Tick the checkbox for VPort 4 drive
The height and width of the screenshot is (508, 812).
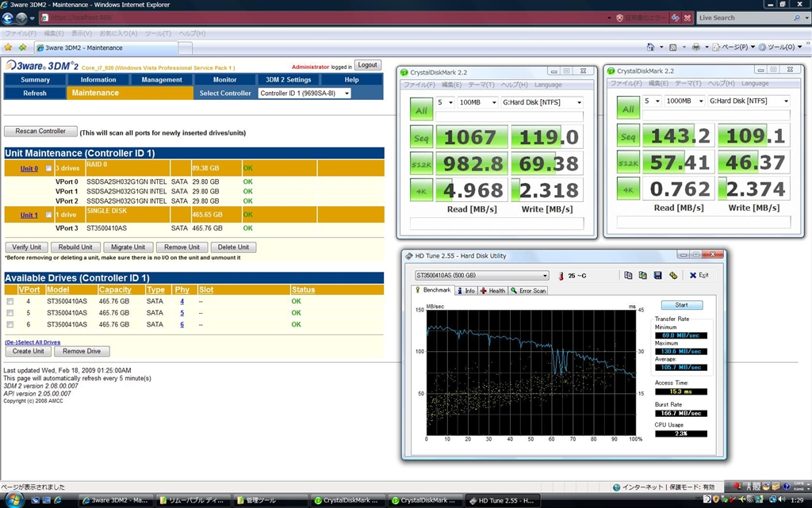(10, 301)
